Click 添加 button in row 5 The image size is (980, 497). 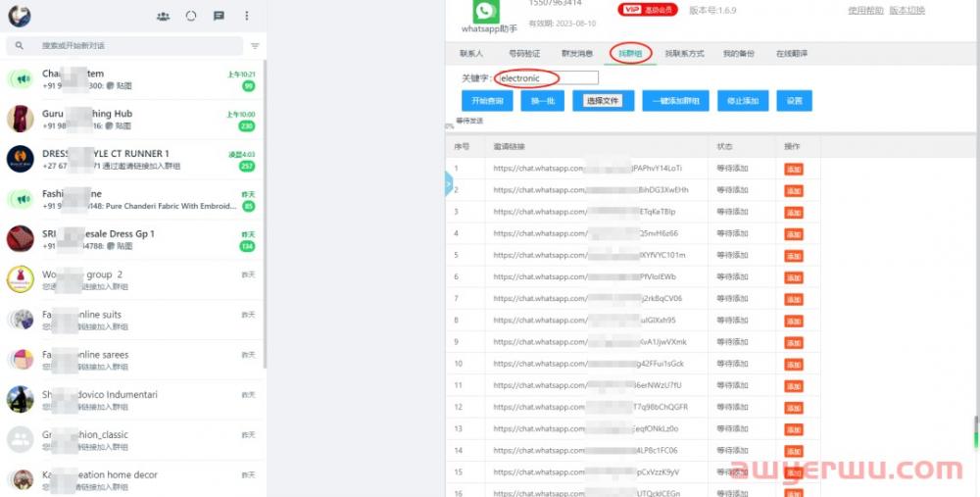pos(794,256)
